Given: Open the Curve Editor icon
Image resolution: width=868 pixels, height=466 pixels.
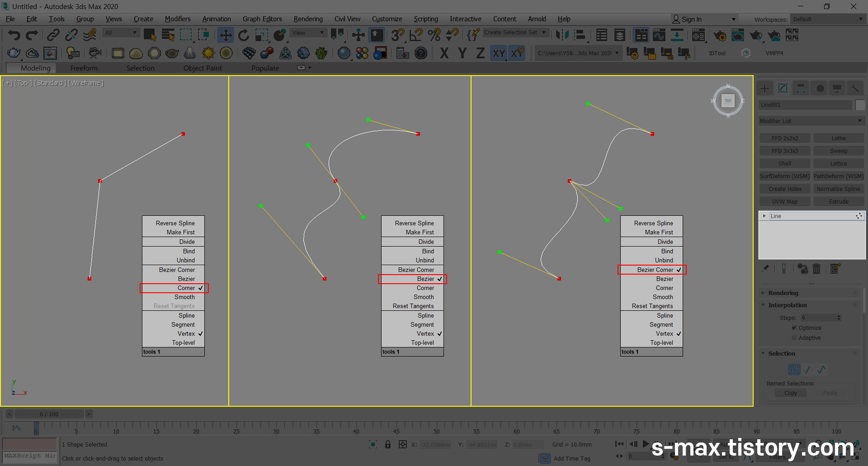Looking at the screenshot, I should (659, 35).
